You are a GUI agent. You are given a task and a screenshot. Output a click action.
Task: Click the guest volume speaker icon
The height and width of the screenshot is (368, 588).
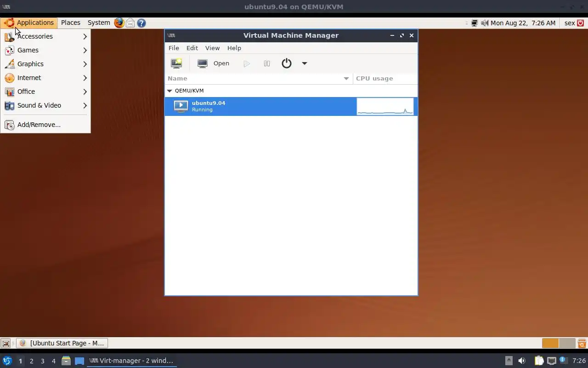485,23
